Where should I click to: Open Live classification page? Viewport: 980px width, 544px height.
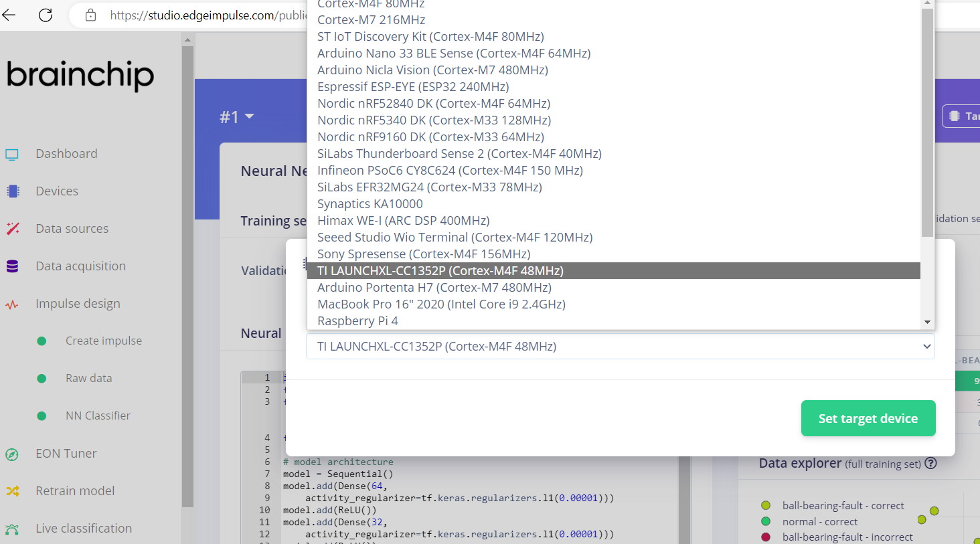84,529
